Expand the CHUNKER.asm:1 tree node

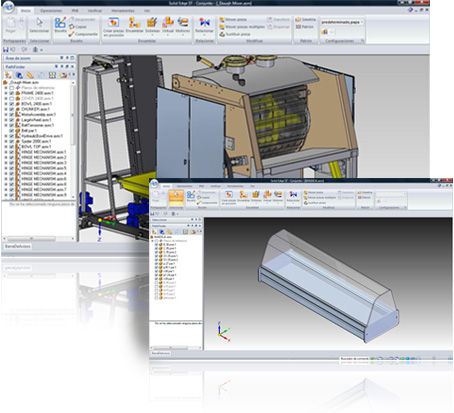coord(6,109)
